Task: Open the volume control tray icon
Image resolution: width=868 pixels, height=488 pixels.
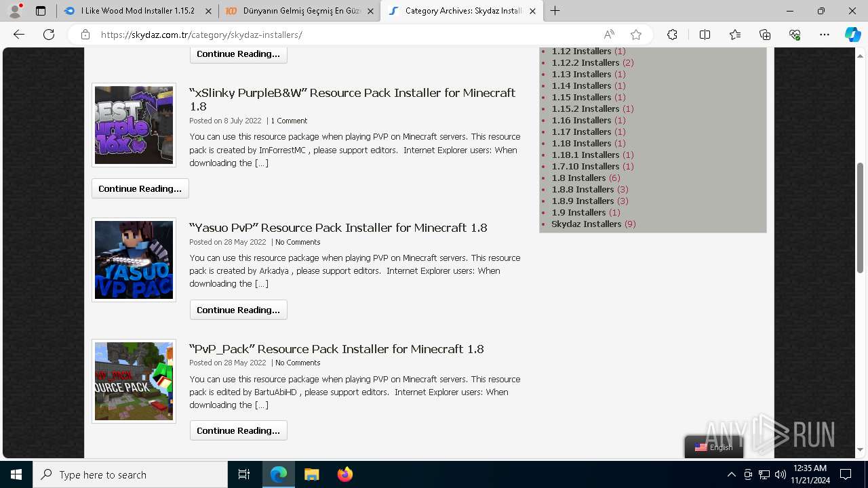Action: 781,474
